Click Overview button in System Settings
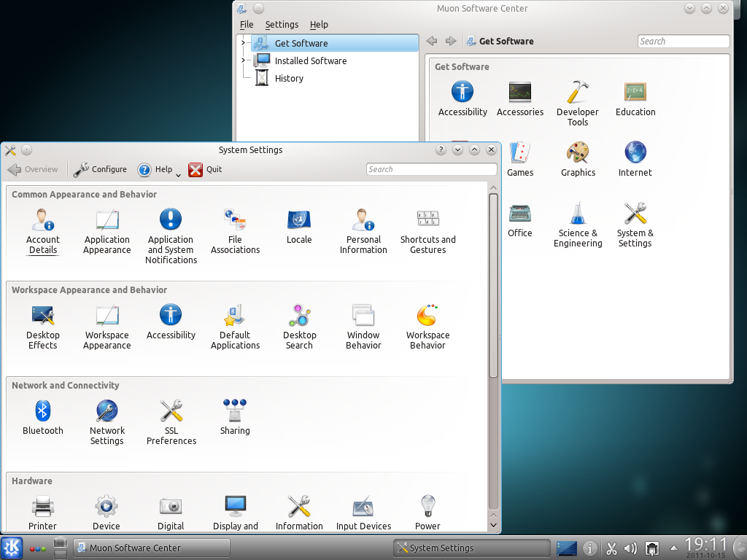The height and width of the screenshot is (560, 747). pos(33,169)
